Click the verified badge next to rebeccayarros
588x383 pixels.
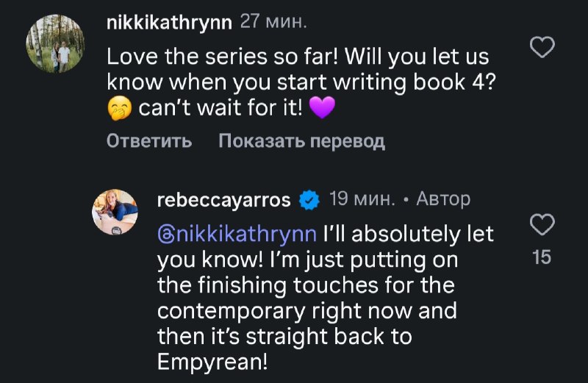[309, 200]
